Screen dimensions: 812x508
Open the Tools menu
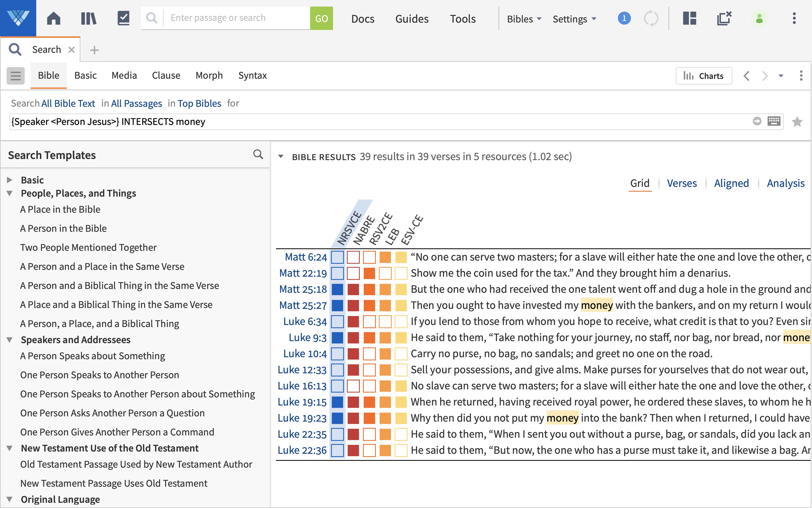coord(463,19)
